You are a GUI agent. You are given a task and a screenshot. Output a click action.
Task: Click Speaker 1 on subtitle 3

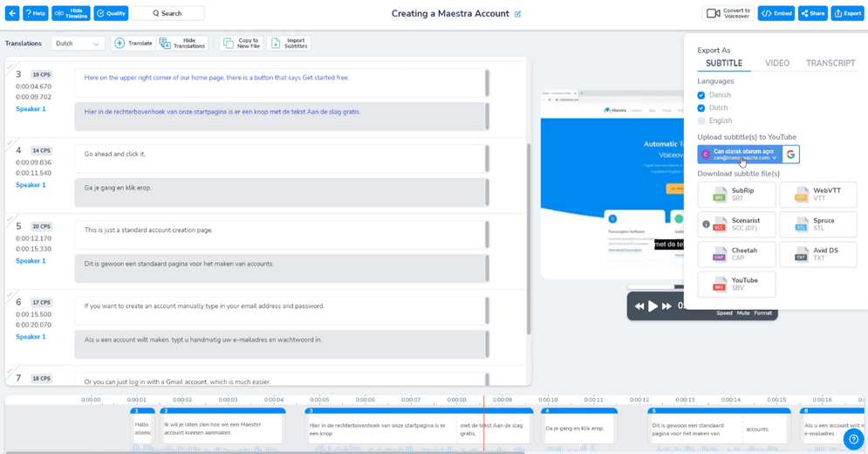click(x=31, y=109)
